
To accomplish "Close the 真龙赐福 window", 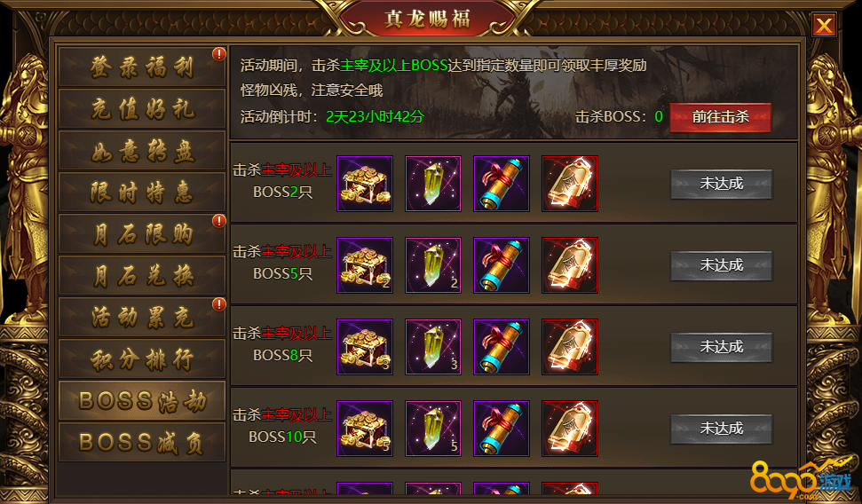I will [x=824, y=25].
